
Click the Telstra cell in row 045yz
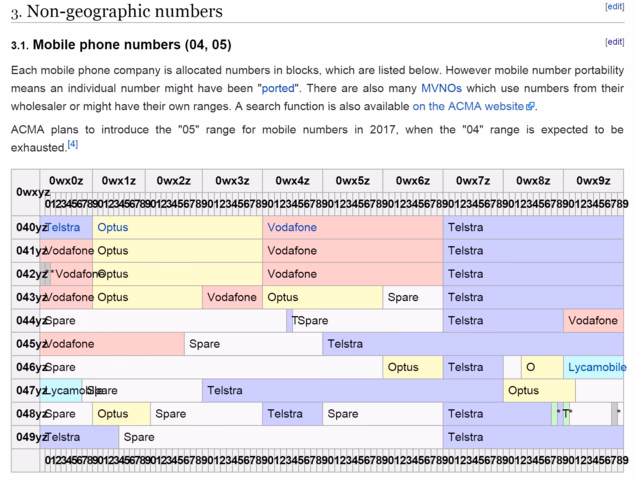click(473, 344)
